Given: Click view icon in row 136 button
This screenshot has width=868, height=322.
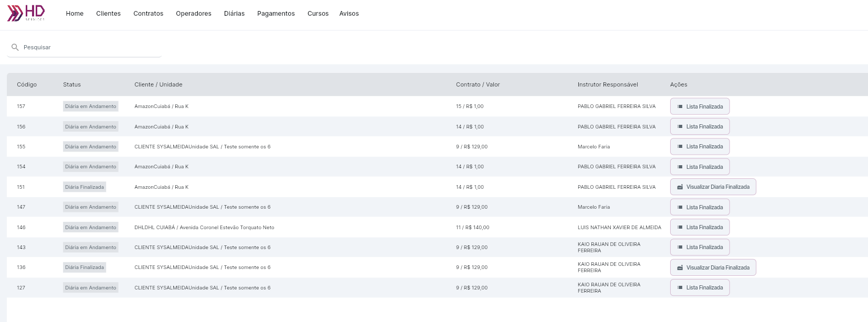Looking at the screenshot, I should 680,268.
